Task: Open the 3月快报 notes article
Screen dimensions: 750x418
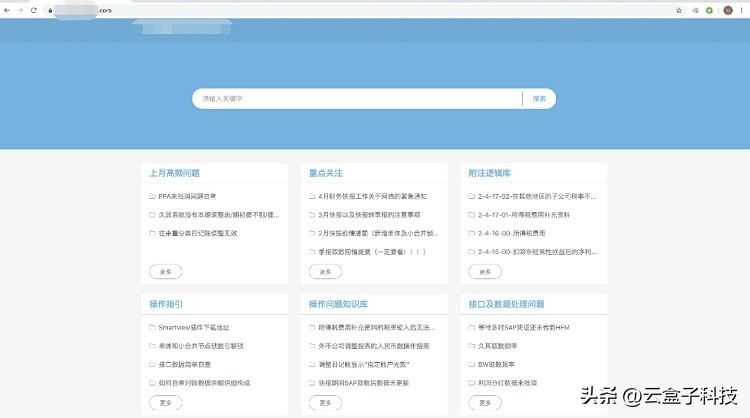Action: click(x=369, y=215)
